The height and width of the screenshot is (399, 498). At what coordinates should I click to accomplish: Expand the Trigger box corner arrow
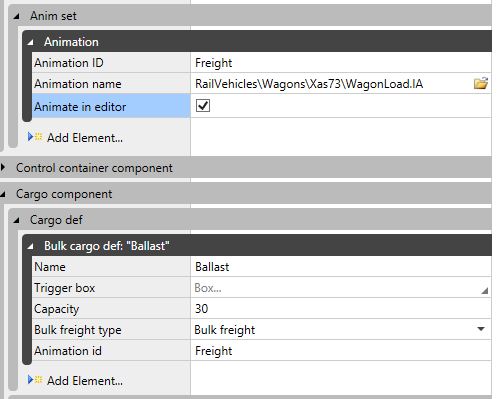point(484,291)
